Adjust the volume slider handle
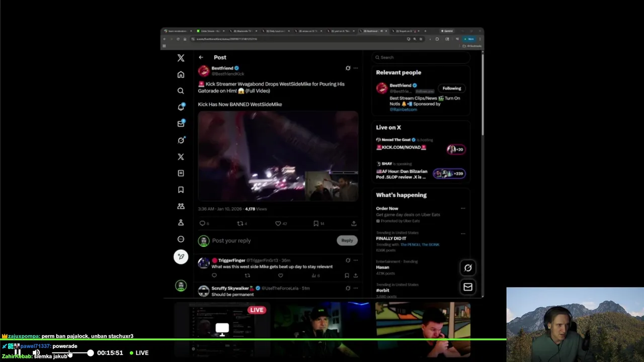Screen dimensions: 644x362 tap(90, 353)
